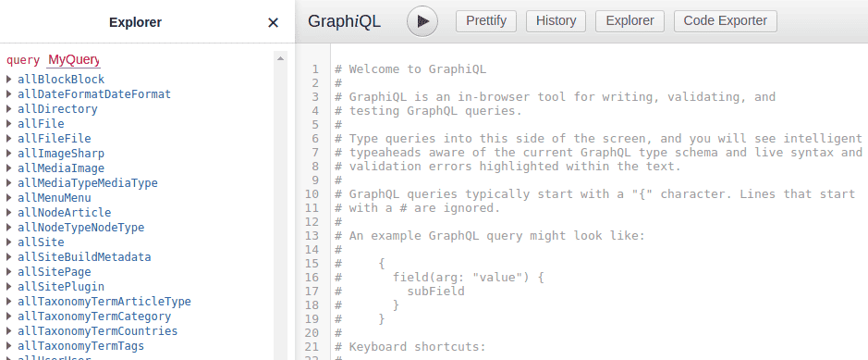Screen dimensions: 868x360
Task: Expand the allMediaImage arrow
Action: (x=9, y=168)
